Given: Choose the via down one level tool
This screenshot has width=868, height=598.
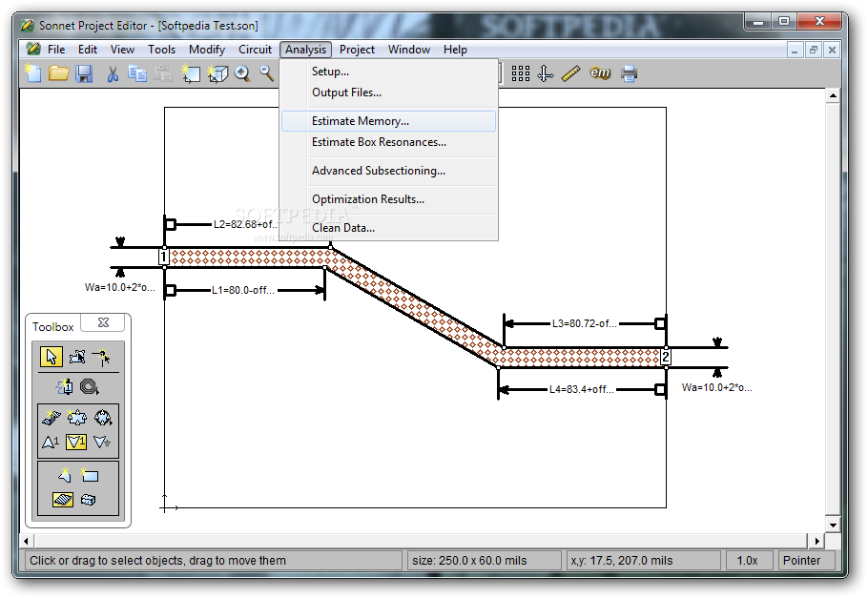Looking at the screenshot, I should click(x=76, y=442).
